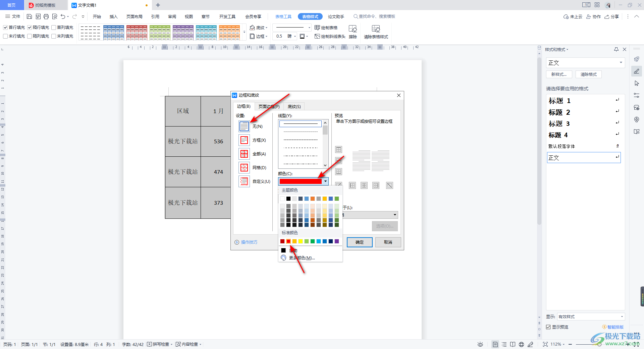Click 清除格式 button
Image resolution: width=644 pixels, height=349 pixels.
click(589, 74)
